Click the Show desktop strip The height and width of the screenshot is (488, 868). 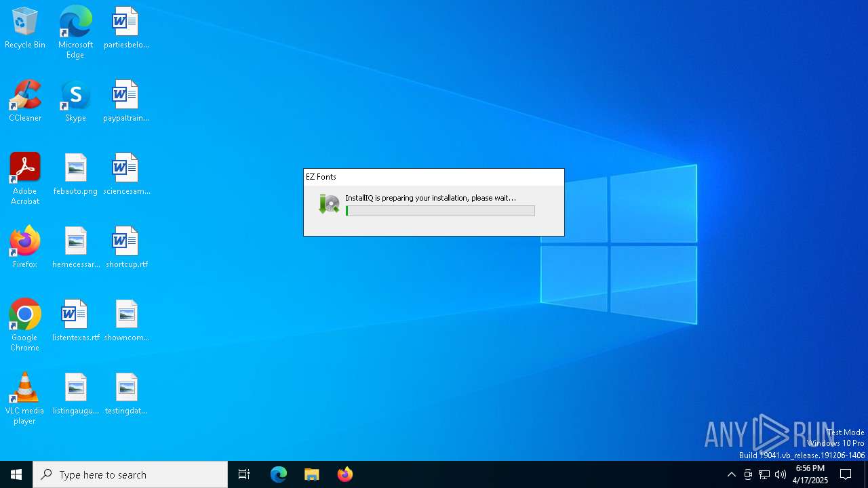[866, 474]
